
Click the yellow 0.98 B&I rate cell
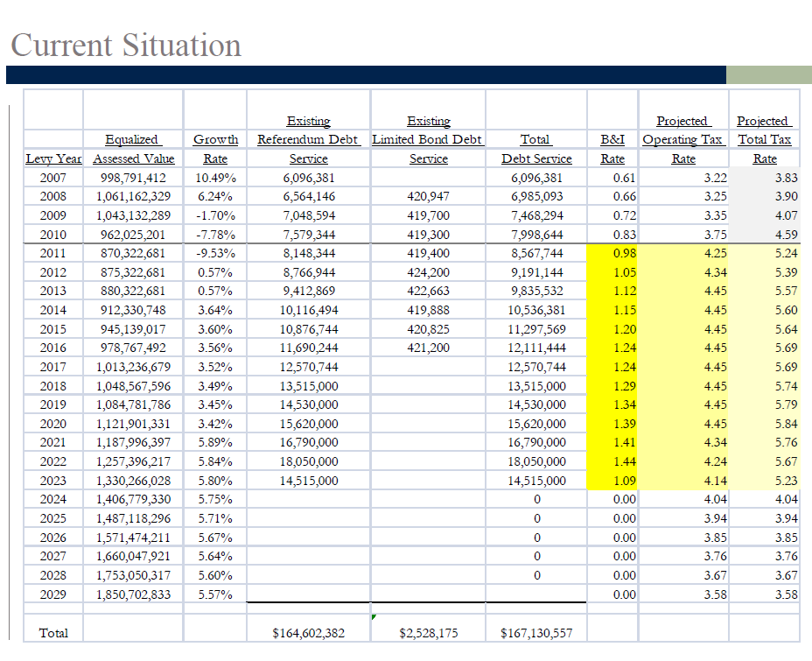[x=612, y=253]
